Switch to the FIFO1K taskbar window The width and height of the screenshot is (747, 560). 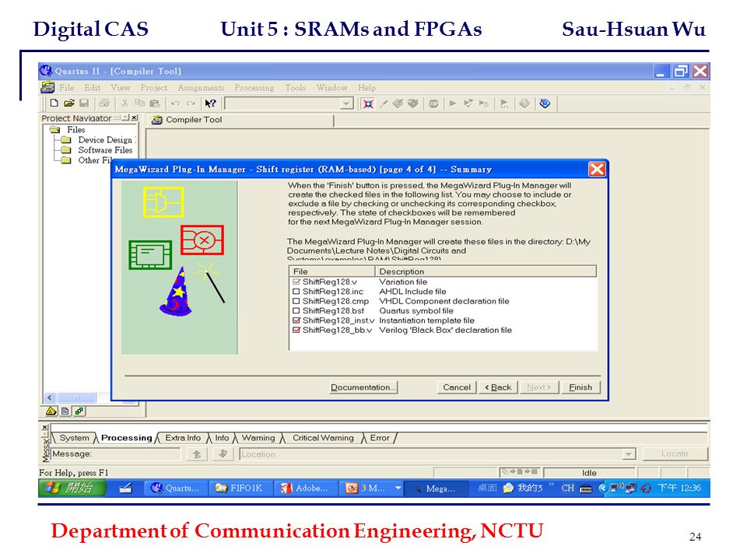coord(240,488)
